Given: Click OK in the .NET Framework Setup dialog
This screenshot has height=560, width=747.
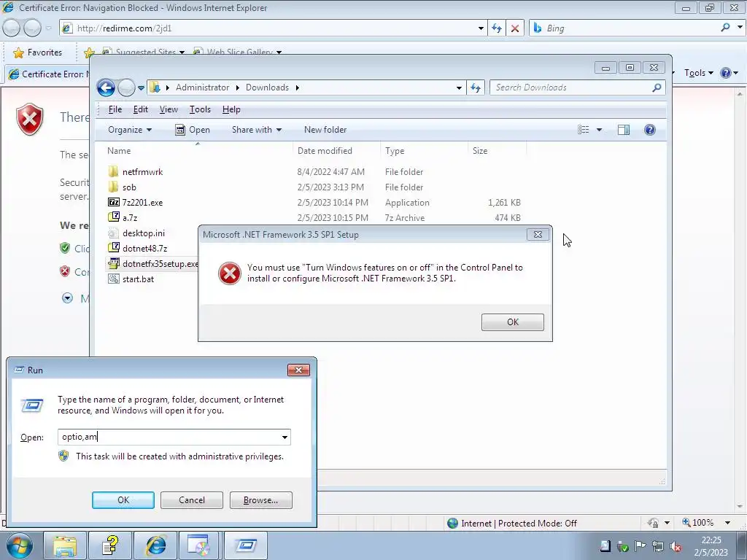Looking at the screenshot, I should click(513, 322).
